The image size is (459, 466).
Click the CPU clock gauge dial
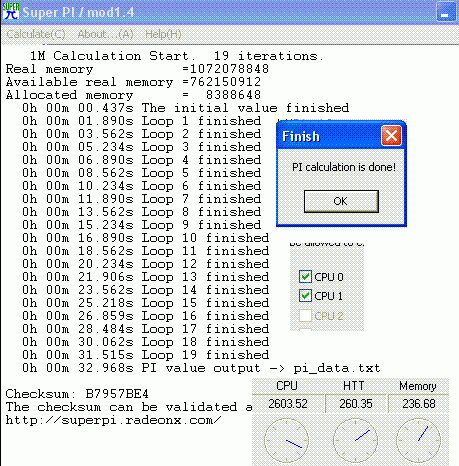coord(286,440)
